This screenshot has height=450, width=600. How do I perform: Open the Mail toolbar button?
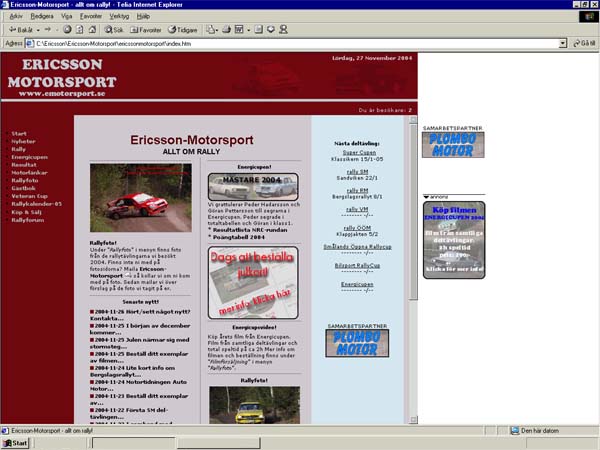pos(212,29)
